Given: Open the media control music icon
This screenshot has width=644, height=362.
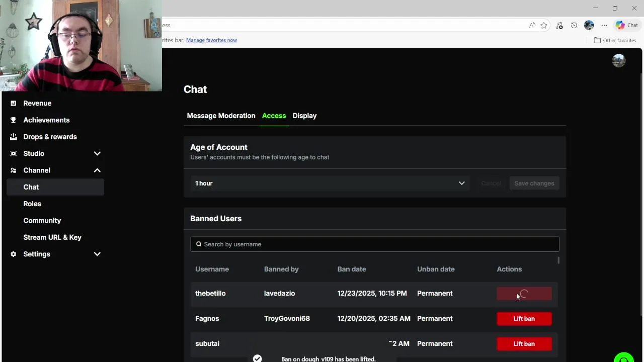Looking at the screenshot, I should [x=559, y=25].
